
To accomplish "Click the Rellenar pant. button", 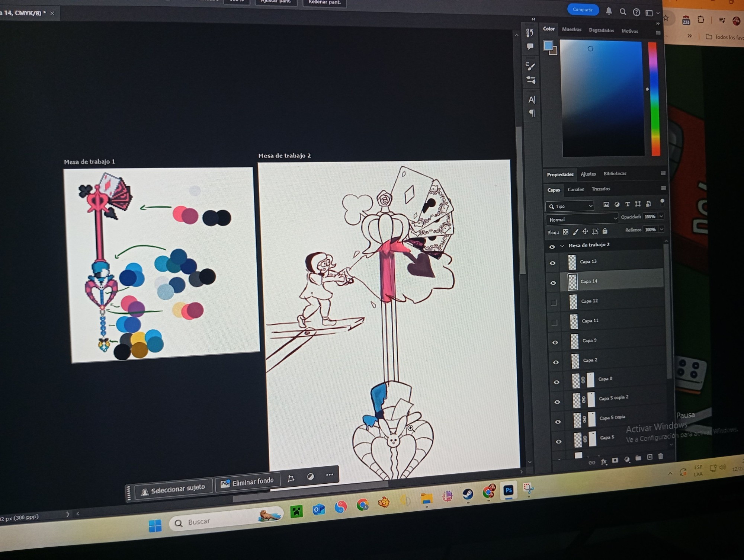I will 324,2.
